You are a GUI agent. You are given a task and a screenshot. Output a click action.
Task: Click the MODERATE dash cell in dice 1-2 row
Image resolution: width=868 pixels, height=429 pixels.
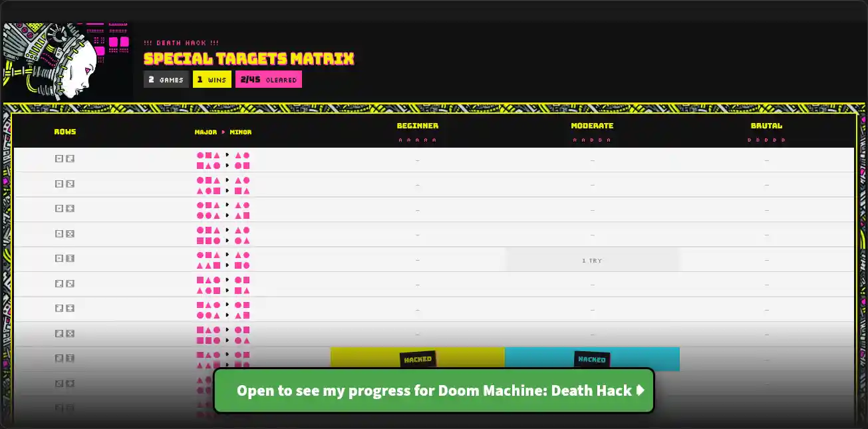pos(592,160)
